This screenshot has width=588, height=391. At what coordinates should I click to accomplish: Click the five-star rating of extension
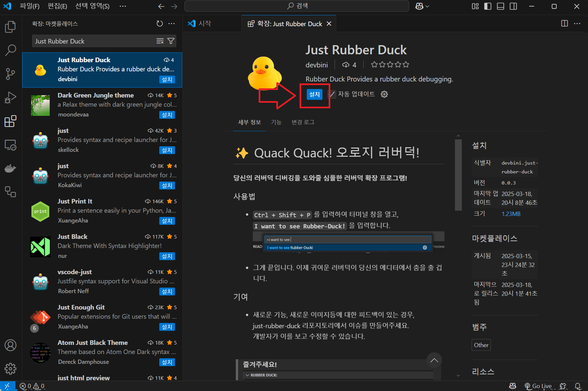[390, 64]
